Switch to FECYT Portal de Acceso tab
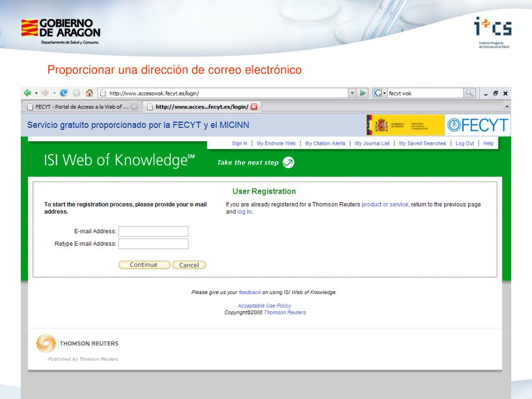532x399 pixels. click(x=82, y=107)
